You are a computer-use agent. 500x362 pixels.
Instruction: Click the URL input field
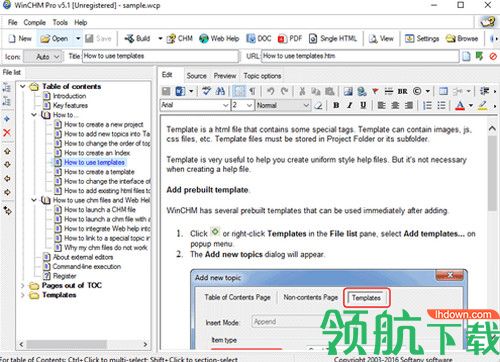click(360, 56)
